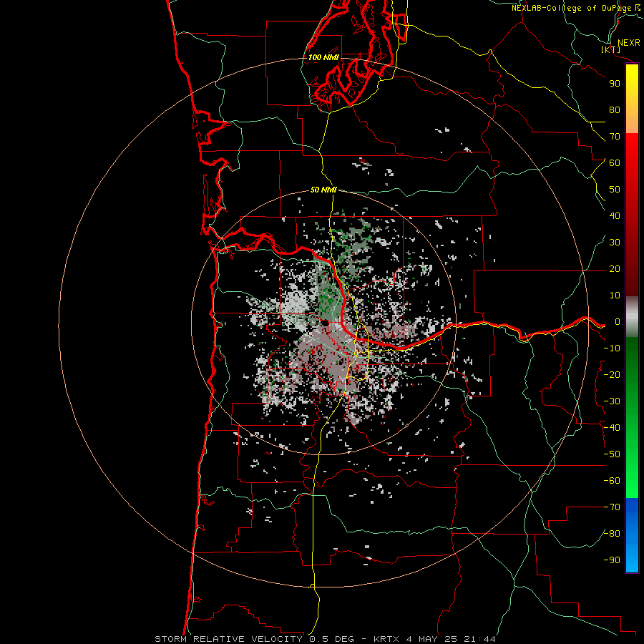Click the 30 value on velocity scale

click(x=615, y=243)
